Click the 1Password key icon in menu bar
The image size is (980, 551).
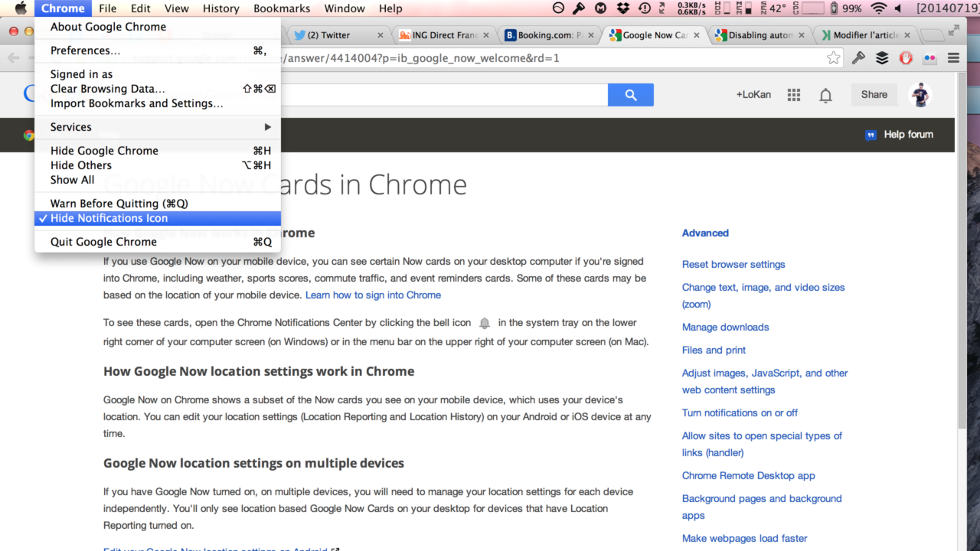(x=578, y=8)
